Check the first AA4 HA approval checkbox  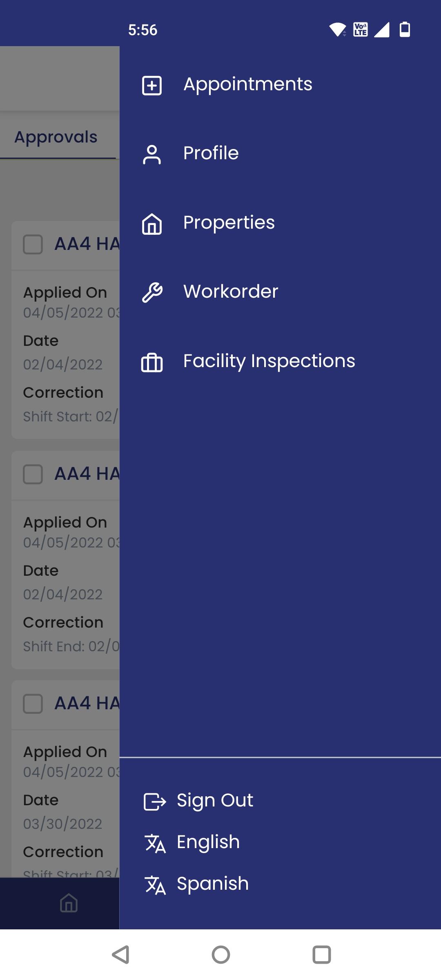33,245
